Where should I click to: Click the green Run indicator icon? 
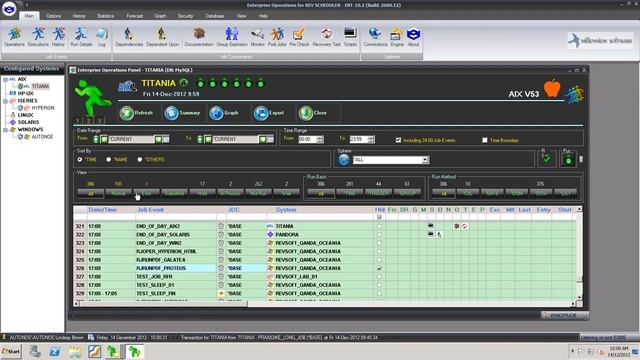click(x=568, y=160)
